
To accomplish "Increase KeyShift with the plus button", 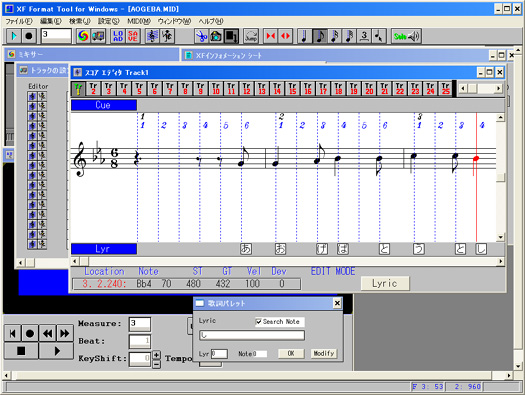I will click(x=156, y=355).
